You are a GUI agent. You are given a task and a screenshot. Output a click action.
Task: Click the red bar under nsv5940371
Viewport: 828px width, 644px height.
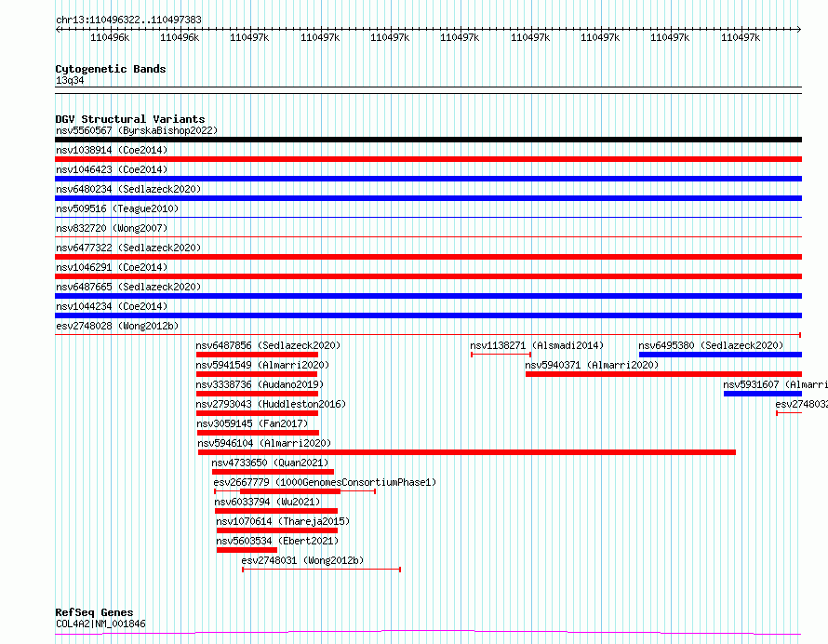coord(662,374)
